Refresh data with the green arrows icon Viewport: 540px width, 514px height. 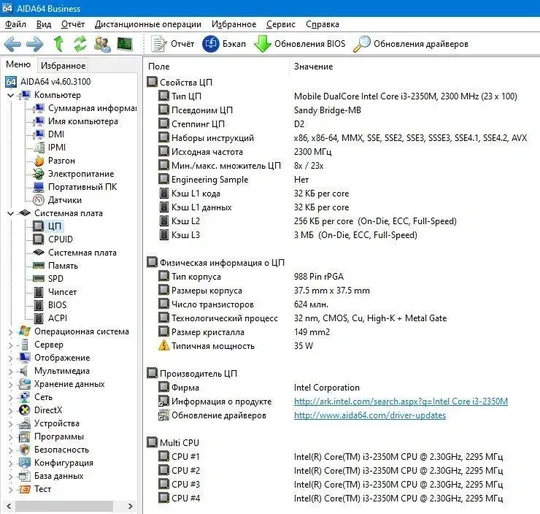click(80, 44)
